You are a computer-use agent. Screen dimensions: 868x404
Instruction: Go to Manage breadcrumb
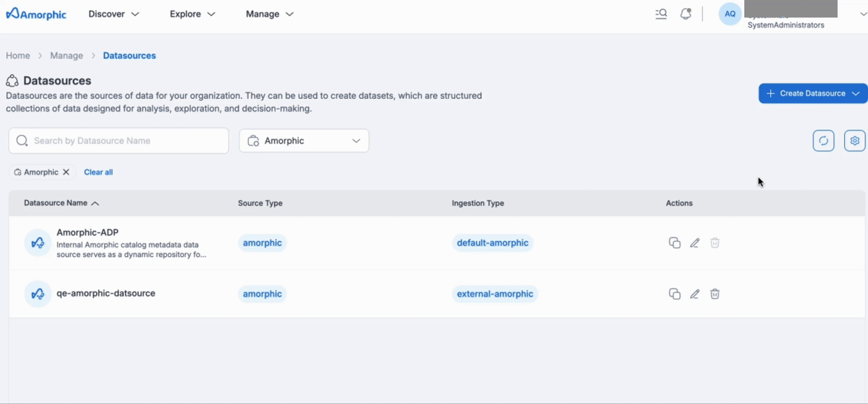(x=67, y=55)
